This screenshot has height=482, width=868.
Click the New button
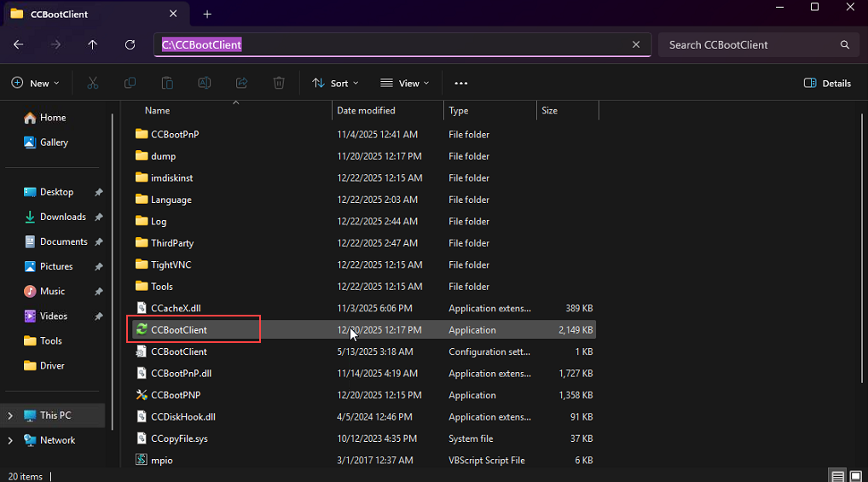[x=35, y=83]
